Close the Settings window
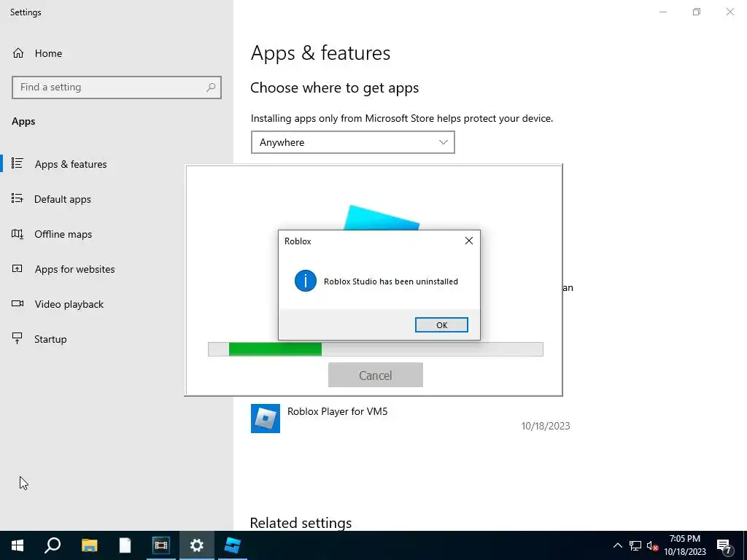The width and height of the screenshot is (747, 560). (x=729, y=12)
